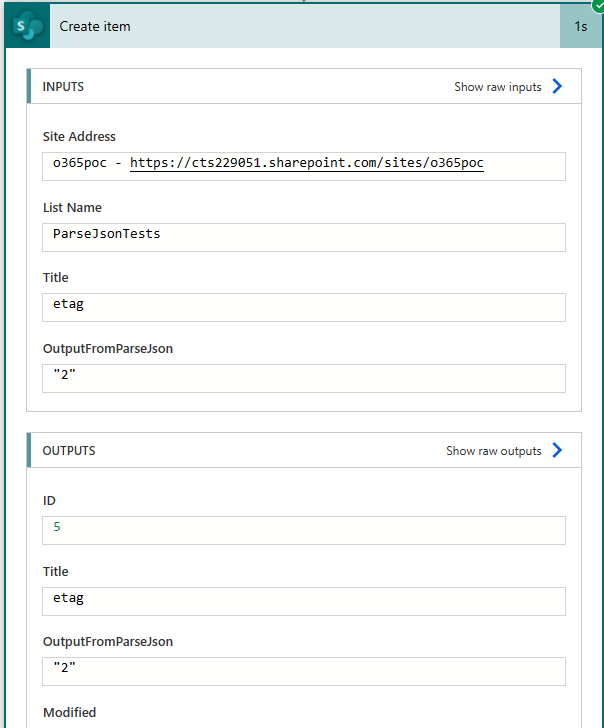The width and height of the screenshot is (604, 728).
Task: Click the green success checkmark icon
Action: [598, 6]
